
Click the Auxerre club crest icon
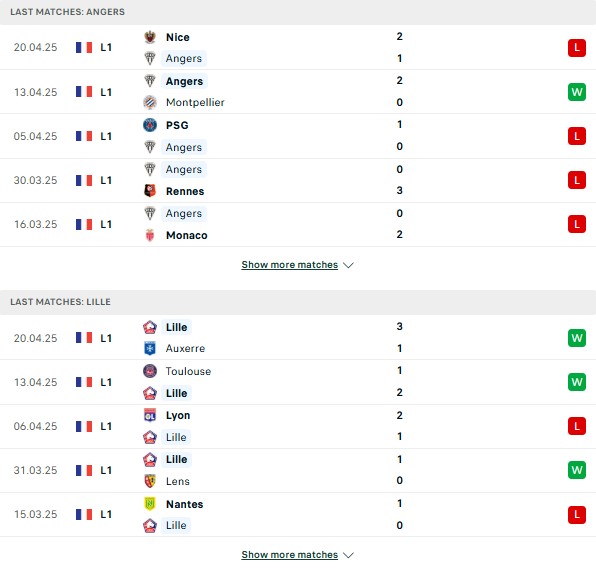[150, 348]
